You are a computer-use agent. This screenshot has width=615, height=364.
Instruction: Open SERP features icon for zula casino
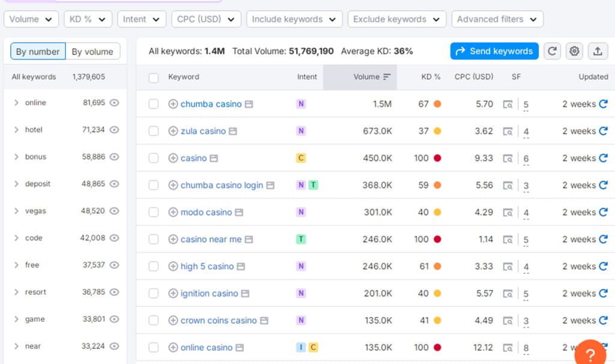[x=508, y=131]
